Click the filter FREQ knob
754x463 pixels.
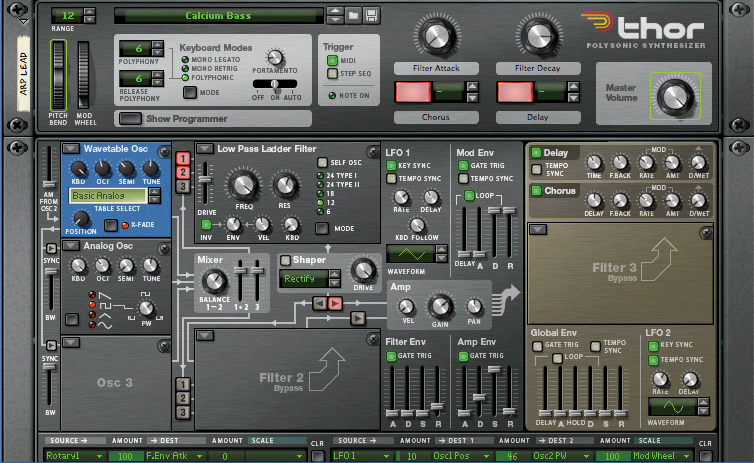(243, 185)
